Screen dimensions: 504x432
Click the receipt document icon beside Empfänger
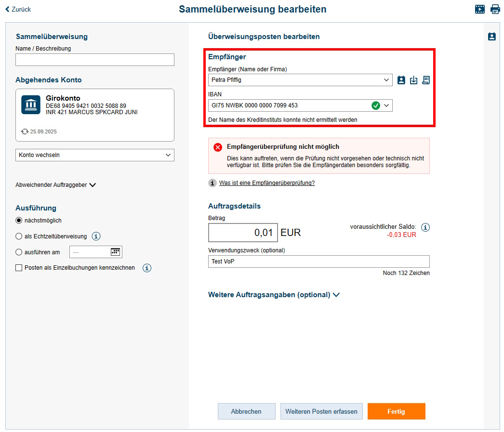point(426,80)
